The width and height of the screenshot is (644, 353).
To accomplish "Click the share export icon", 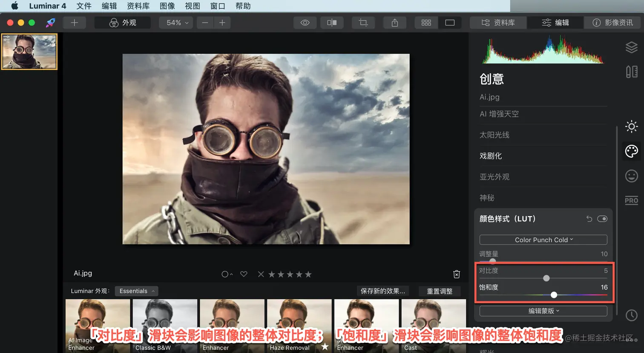I will point(395,23).
